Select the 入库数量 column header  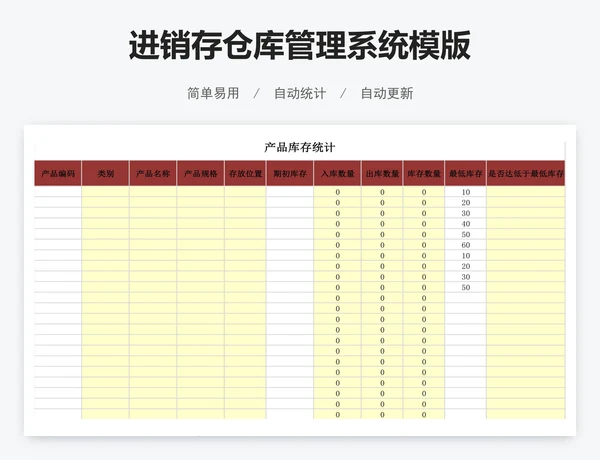click(x=337, y=173)
